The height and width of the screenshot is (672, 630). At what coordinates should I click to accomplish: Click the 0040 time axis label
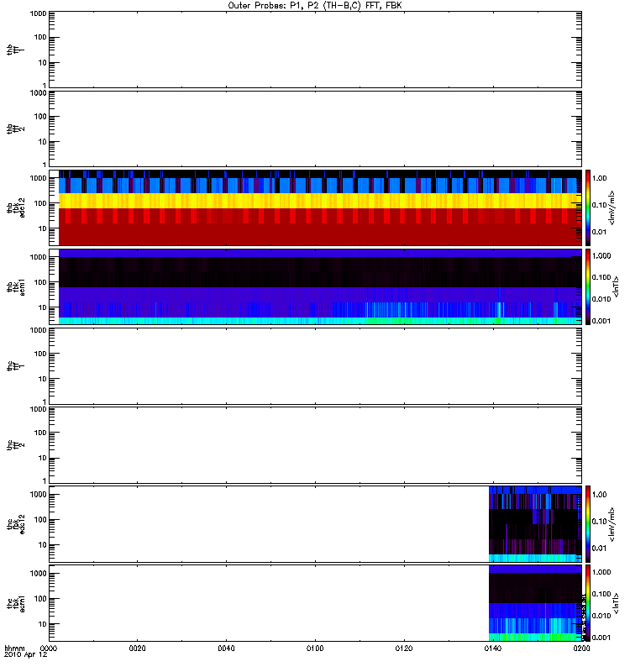[226, 648]
